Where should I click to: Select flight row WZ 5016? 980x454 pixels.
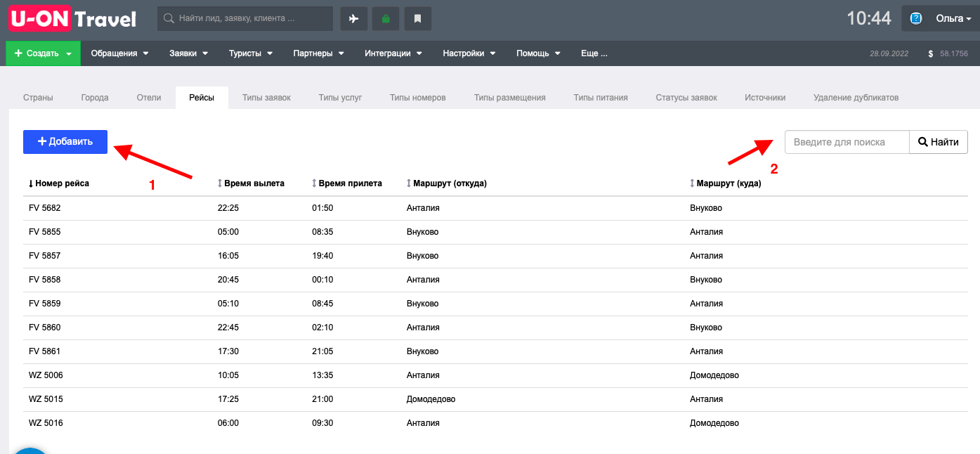click(x=495, y=423)
